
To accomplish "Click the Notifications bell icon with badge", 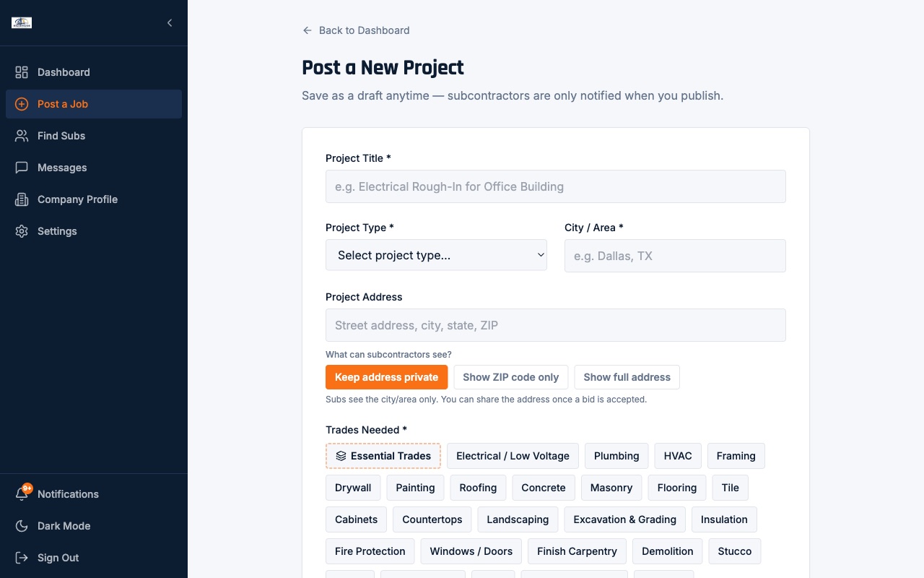I will click(23, 493).
